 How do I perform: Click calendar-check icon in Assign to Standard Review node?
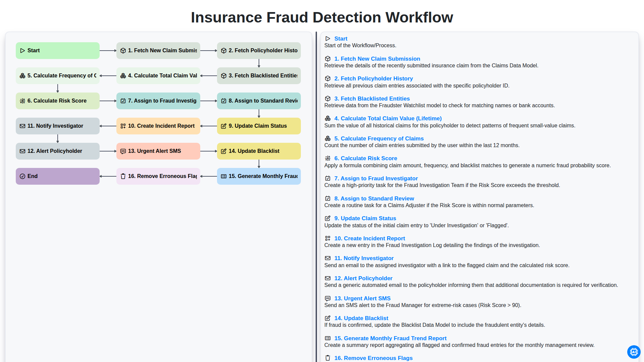(x=224, y=101)
